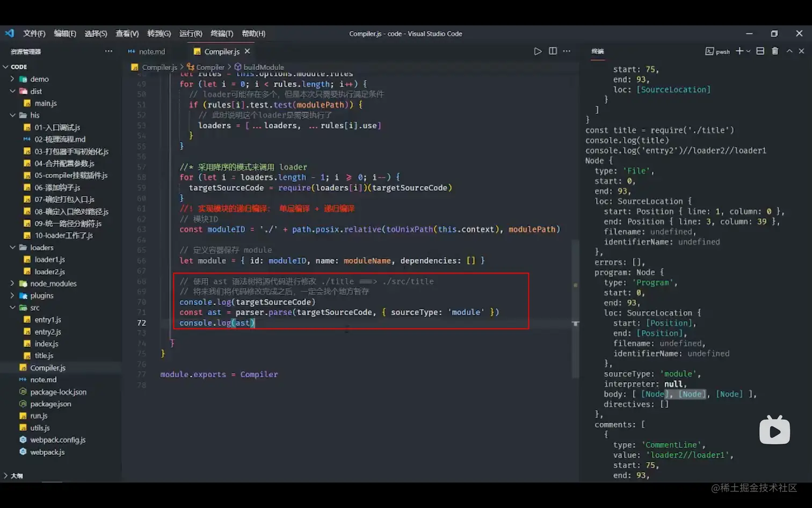Viewport: 812px width, 508px height.
Task: Click the node_modules folder icon
Action: tap(23, 283)
